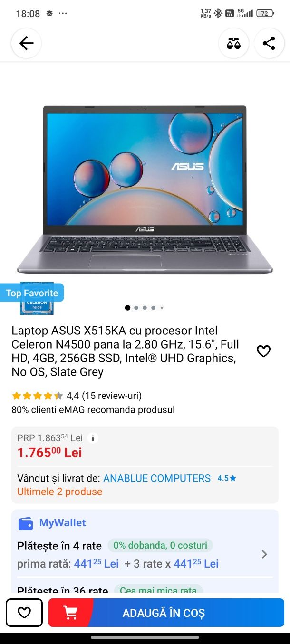
Task: Toggle favorite heart beside product title
Action: click(263, 351)
